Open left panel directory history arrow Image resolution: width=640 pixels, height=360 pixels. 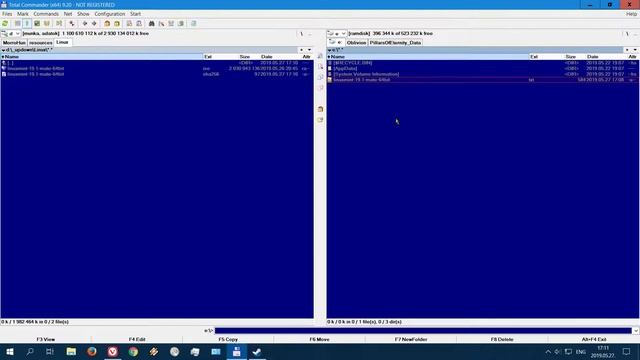pos(309,50)
